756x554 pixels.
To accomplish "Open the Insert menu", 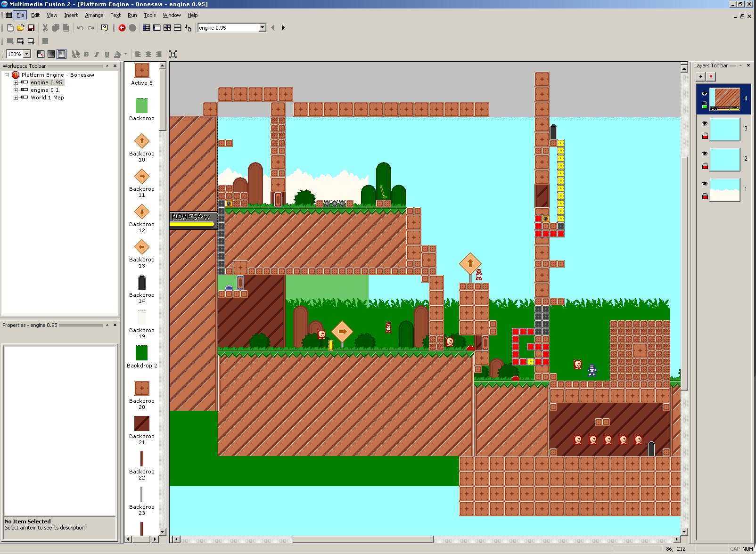I will (71, 15).
